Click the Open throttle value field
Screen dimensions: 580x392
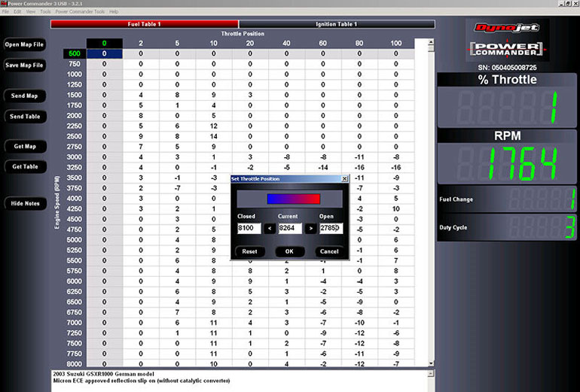(x=330, y=228)
